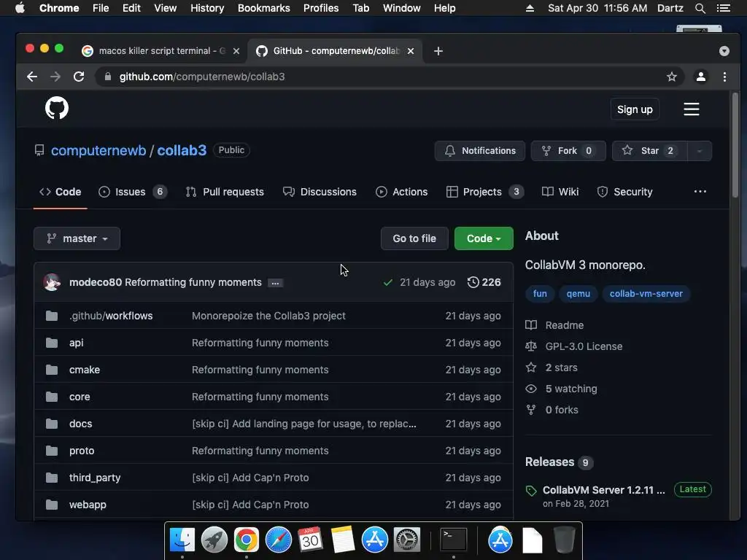The width and height of the screenshot is (747, 560).
Task: Open the .github/workflows folder
Action: 111,316
